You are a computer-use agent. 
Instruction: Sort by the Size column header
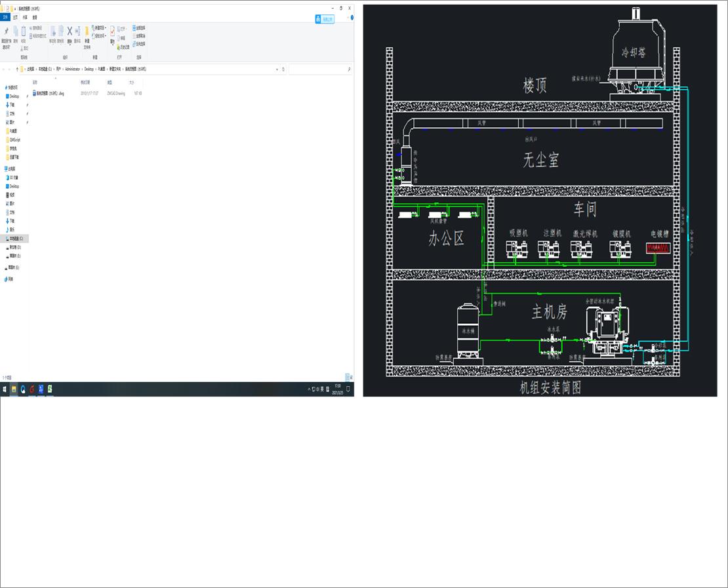click(131, 82)
